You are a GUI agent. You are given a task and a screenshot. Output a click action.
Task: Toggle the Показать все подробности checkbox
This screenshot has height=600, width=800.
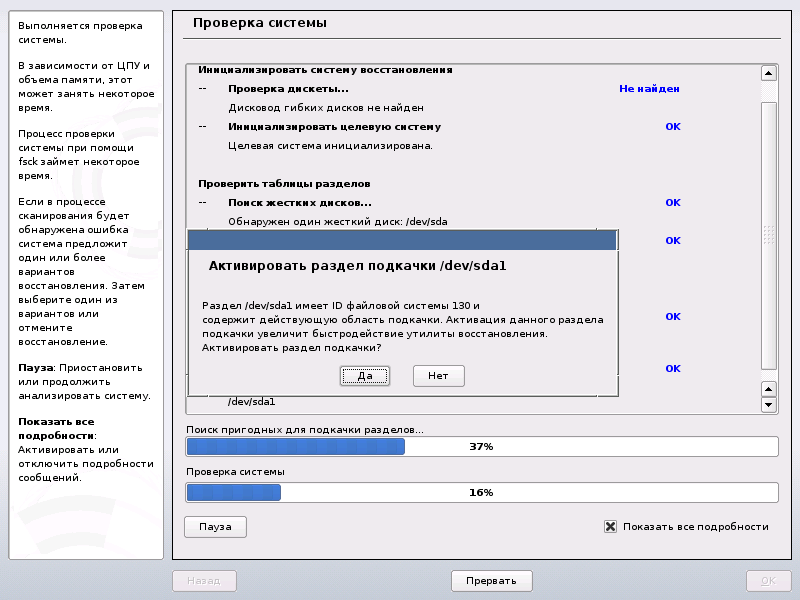tap(610, 526)
